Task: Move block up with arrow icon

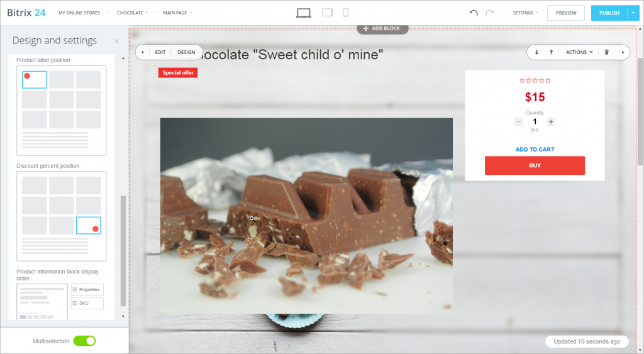Action: point(551,52)
